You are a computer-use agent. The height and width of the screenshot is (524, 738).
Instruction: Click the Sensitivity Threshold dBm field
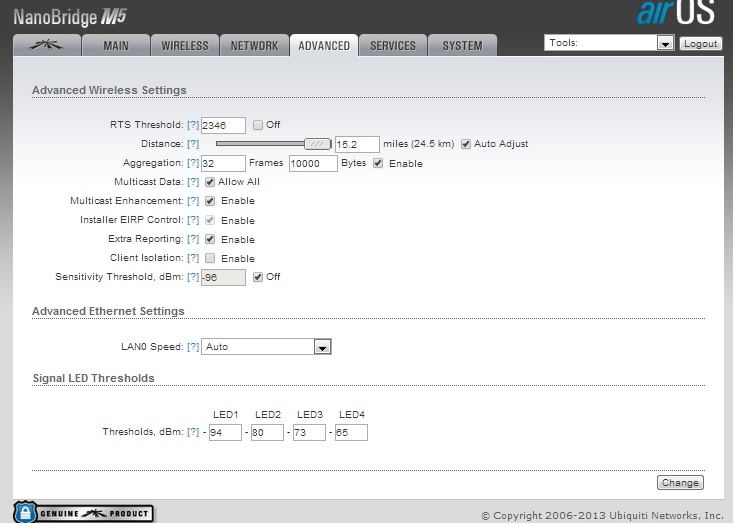[x=223, y=277]
